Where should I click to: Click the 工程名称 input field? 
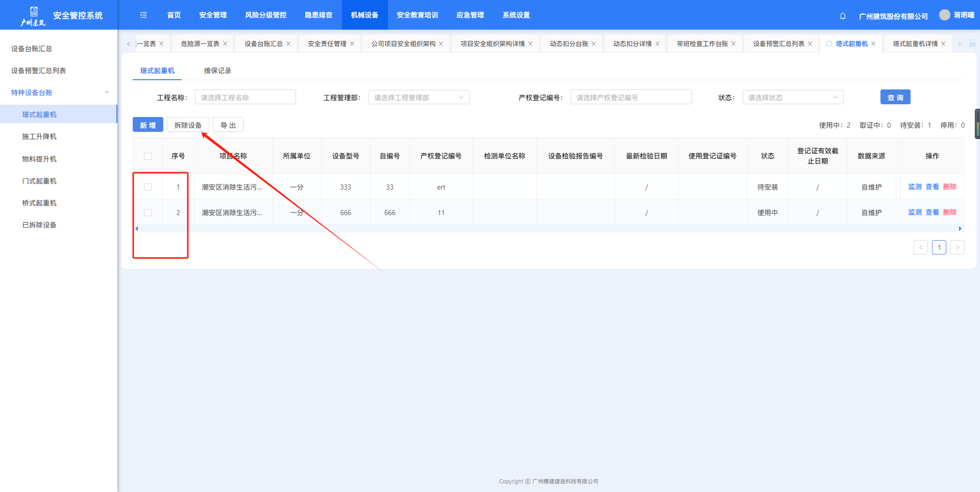pyautogui.click(x=245, y=98)
